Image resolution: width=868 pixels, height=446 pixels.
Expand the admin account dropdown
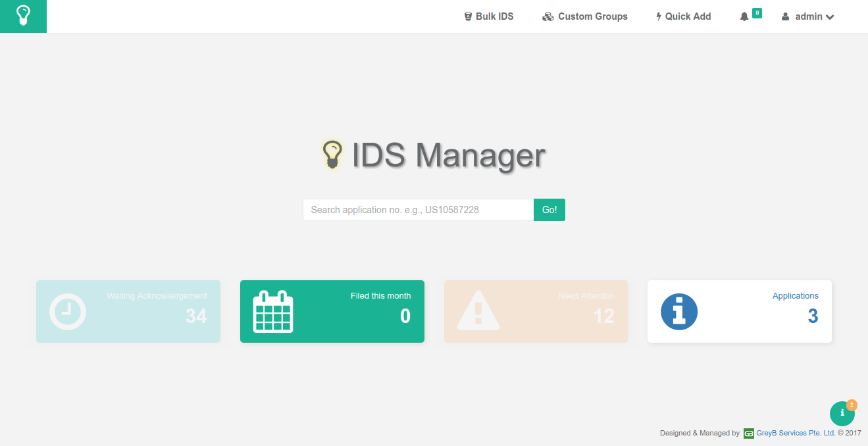click(808, 16)
